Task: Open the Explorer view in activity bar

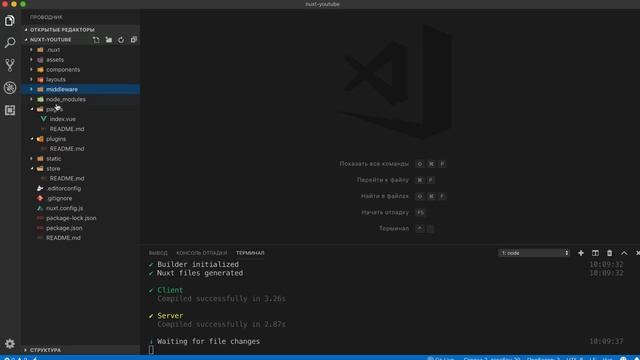Action: point(10,20)
